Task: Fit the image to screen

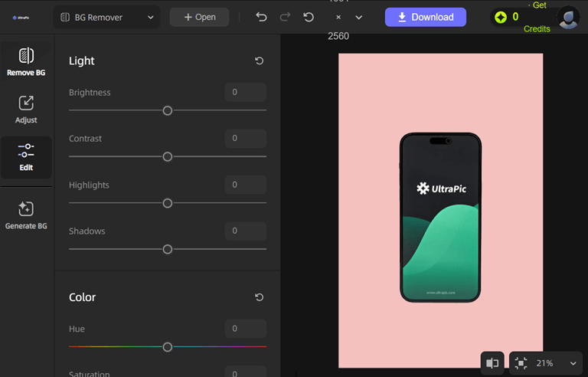Action: [521, 363]
